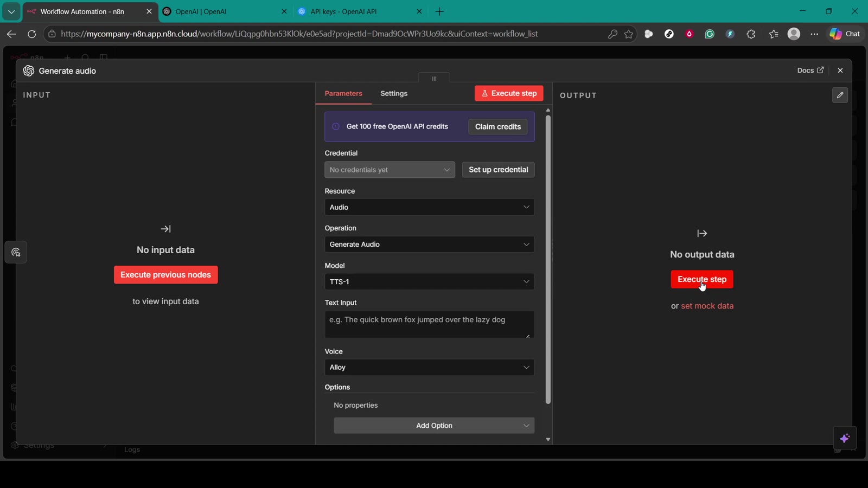
Task: Switch to the Parameters tab
Action: [x=343, y=94]
